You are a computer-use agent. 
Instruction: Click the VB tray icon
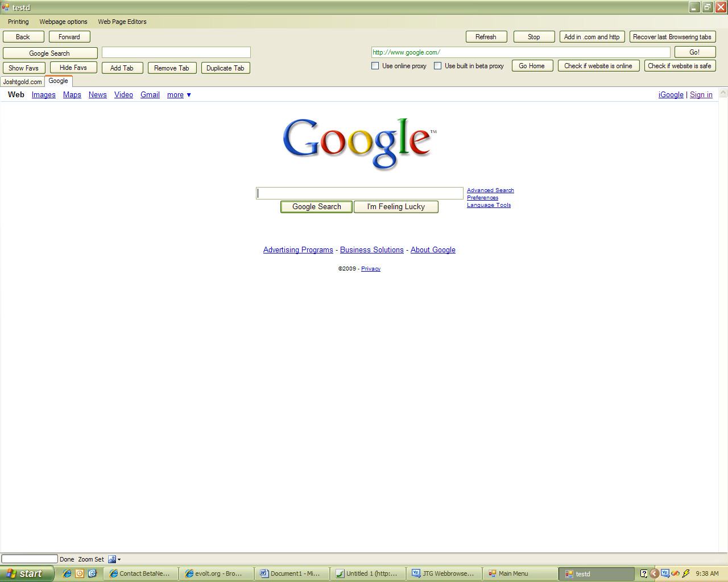(x=665, y=573)
